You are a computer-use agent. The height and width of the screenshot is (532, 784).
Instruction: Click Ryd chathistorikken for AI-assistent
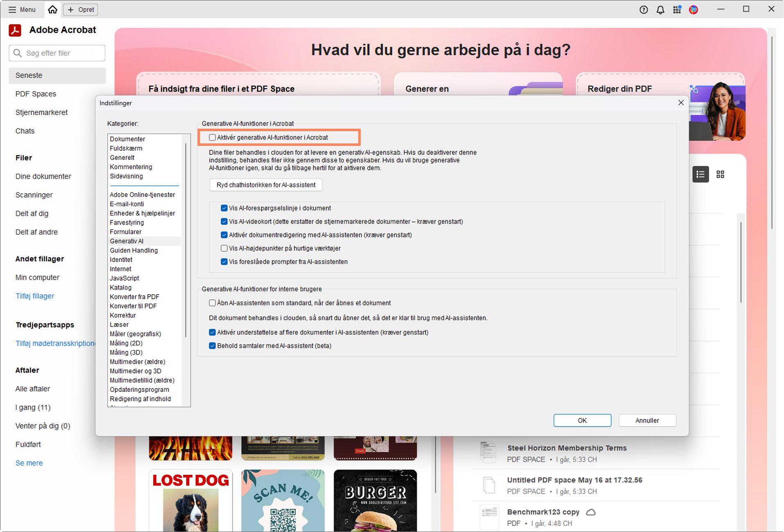click(x=266, y=185)
